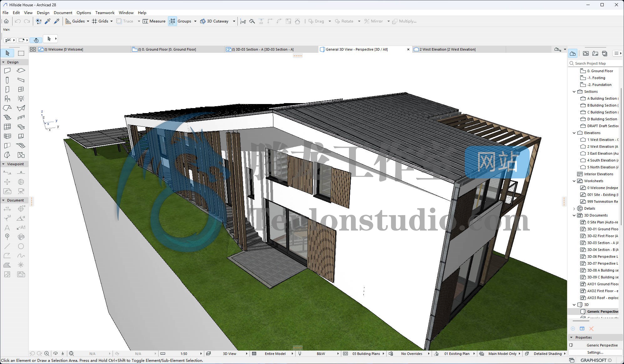The width and height of the screenshot is (624, 364).
Task: Toggle Groups suspend button
Action: [172, 21]
